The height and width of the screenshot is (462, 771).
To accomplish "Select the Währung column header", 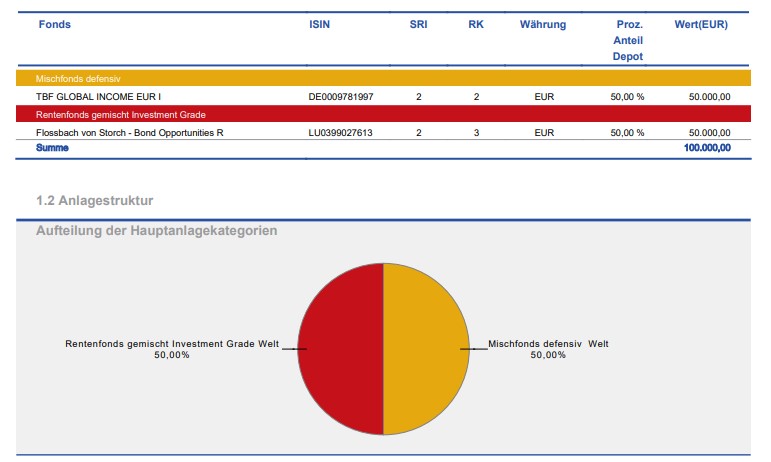I will point(543,24).
